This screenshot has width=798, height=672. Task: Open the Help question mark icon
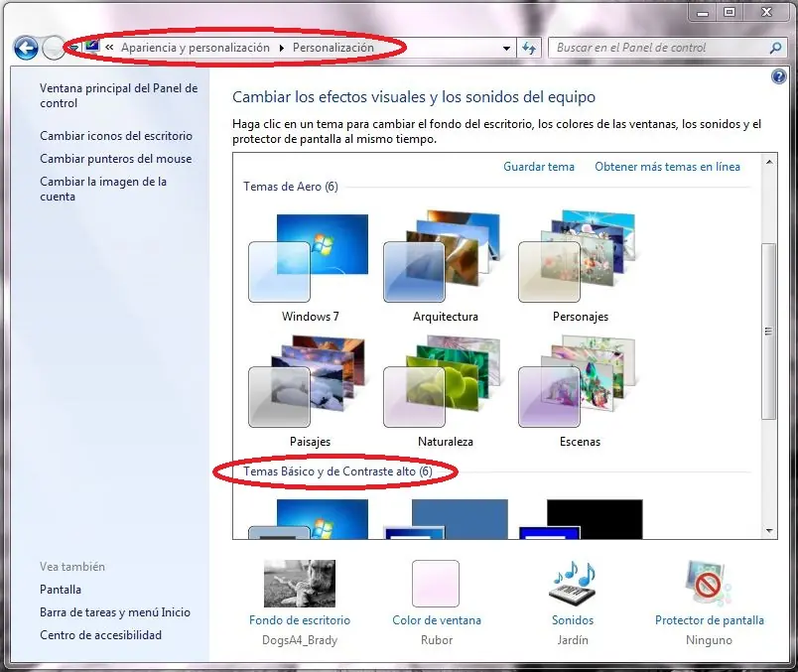click(x=779, y=76)
